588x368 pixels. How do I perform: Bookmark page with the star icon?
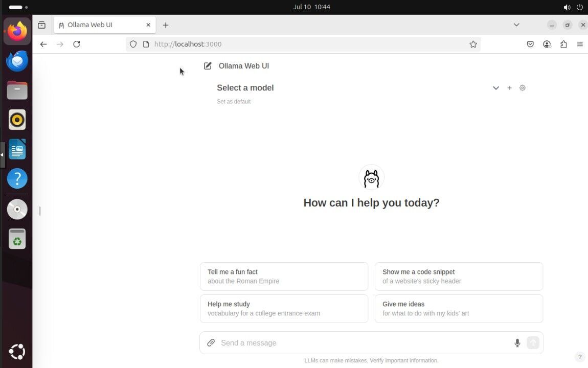473,44
